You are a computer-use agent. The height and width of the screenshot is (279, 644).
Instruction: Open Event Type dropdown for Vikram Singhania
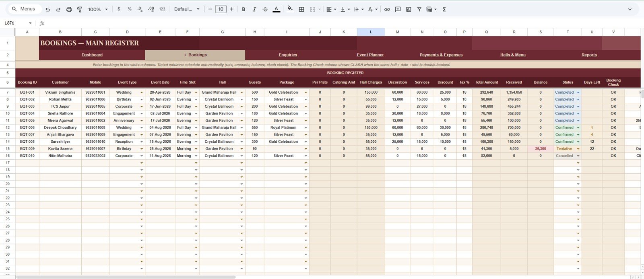click(x=142, y=92)
